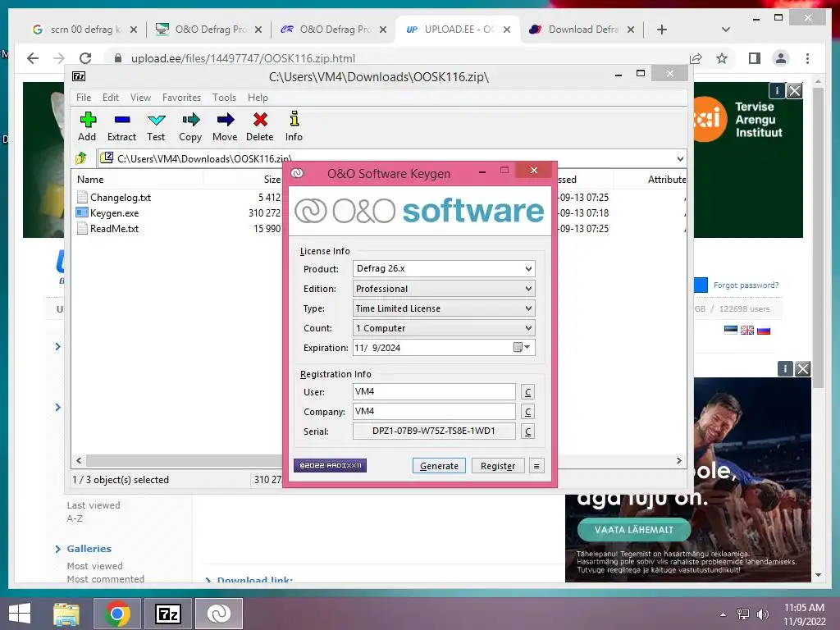Open a new Chrome tab
The height and width of the screenshot is (630, 840).
point(662,30)
